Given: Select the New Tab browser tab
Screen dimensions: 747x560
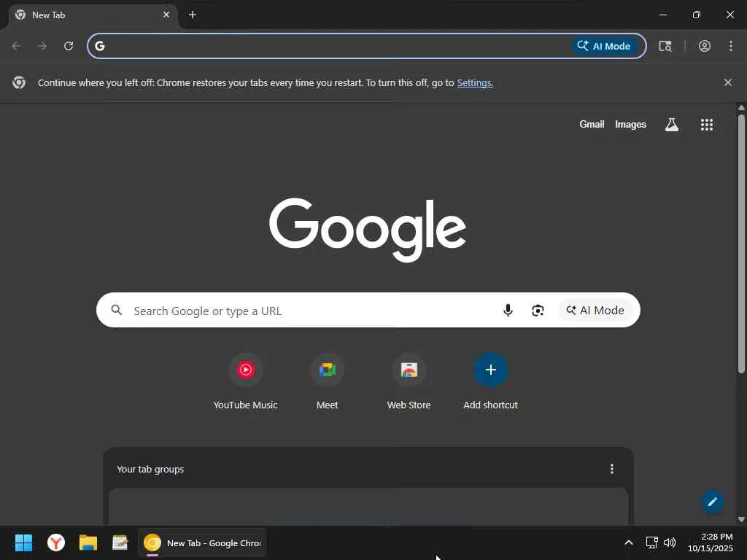Looking at the screenshot, I should [93, 15].
